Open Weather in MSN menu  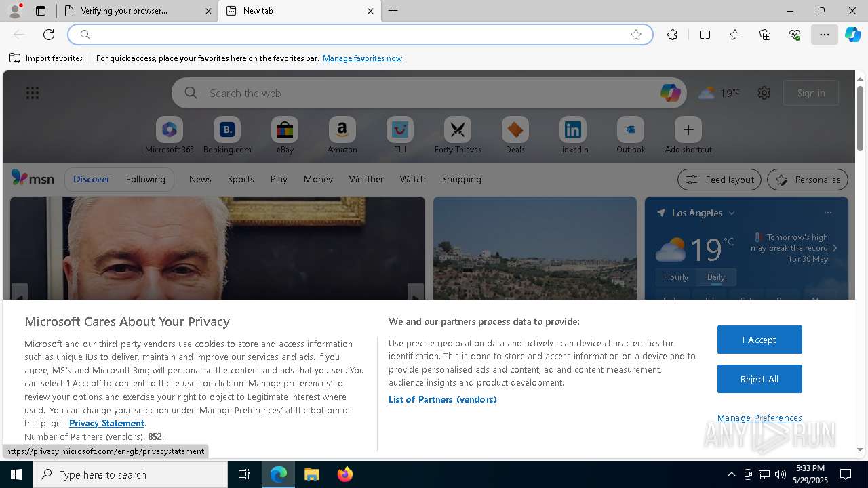coord(366,179)
